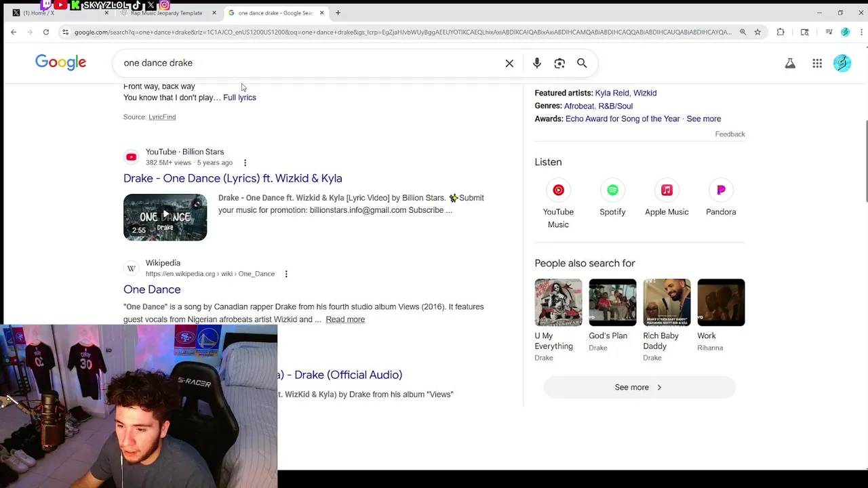Open featured artist Wizkid link
This screenshot has height=488, width=868.
coord(645,93)
